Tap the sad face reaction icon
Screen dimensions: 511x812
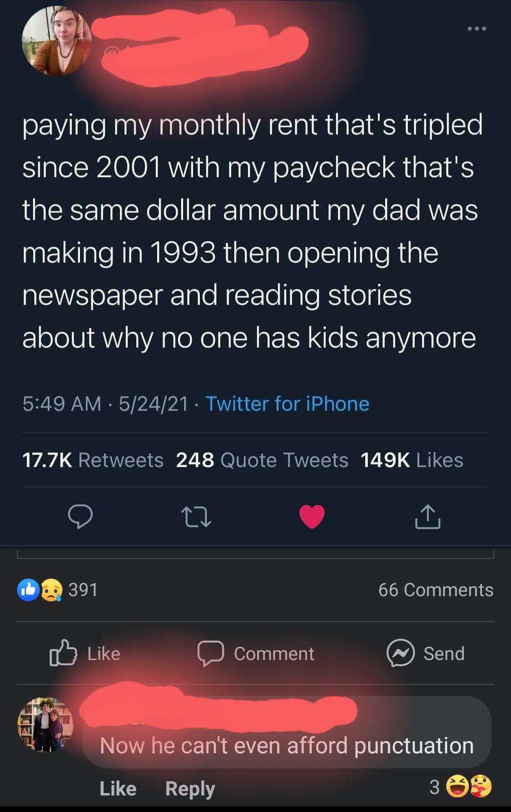coord(51,590)
